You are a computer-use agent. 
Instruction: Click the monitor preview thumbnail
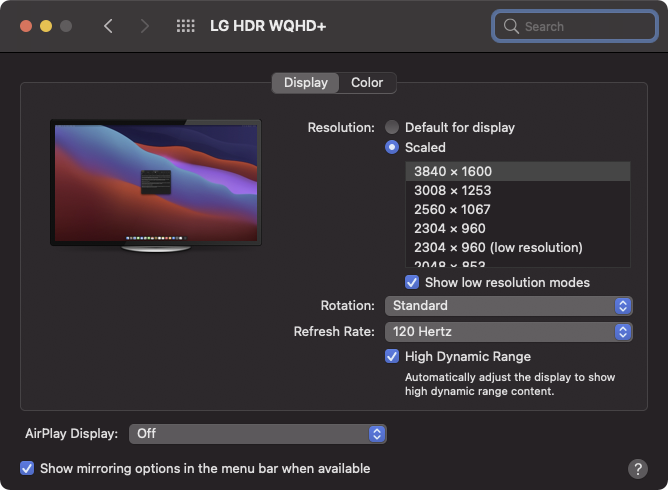pyautogui.click(x=156, y=186)
